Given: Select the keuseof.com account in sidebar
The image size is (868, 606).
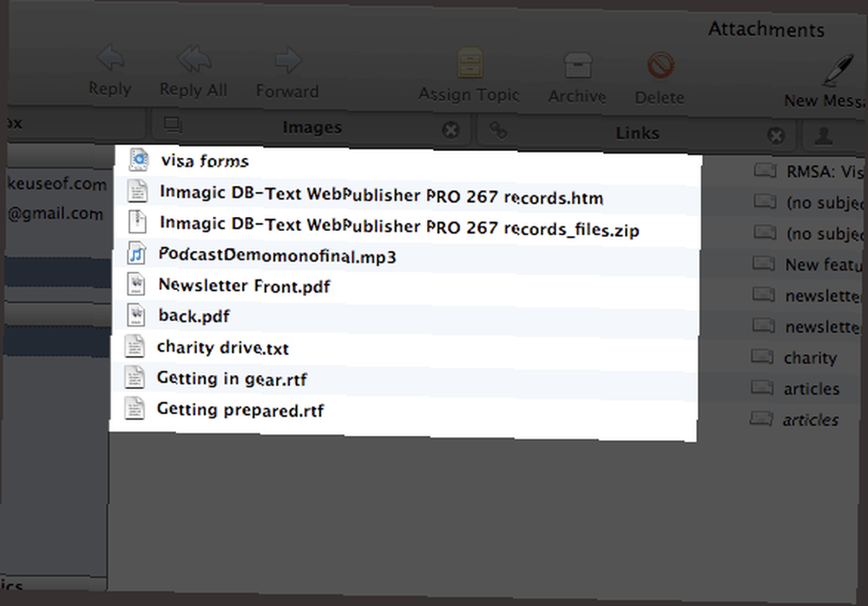Looking at the screenshot, I should click(x=57, y=183).
